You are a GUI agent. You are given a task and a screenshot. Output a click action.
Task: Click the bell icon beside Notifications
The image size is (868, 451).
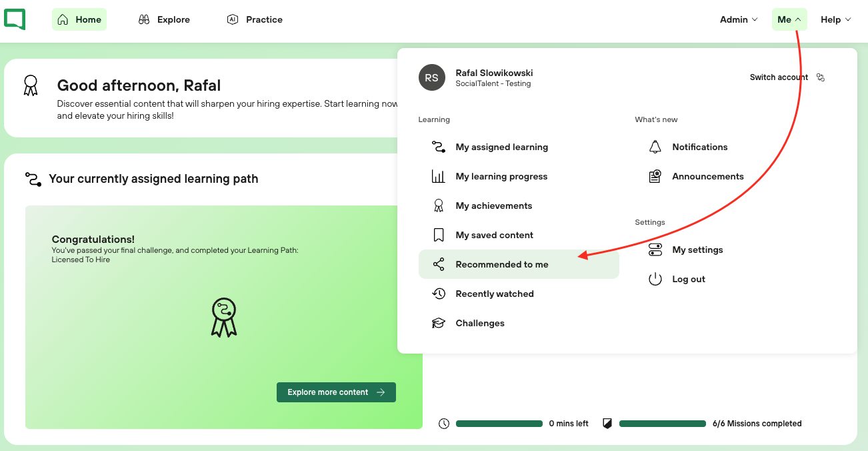click(655, 147)
